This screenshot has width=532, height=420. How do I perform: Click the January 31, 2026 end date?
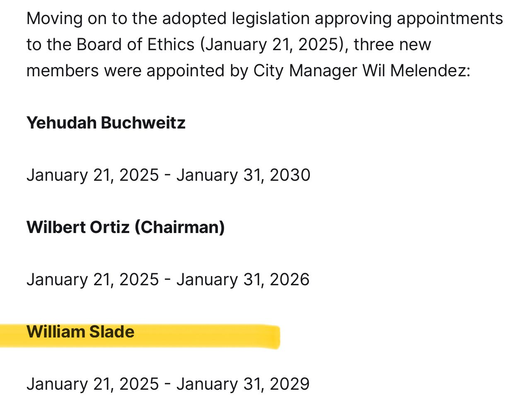click(243, 279)
